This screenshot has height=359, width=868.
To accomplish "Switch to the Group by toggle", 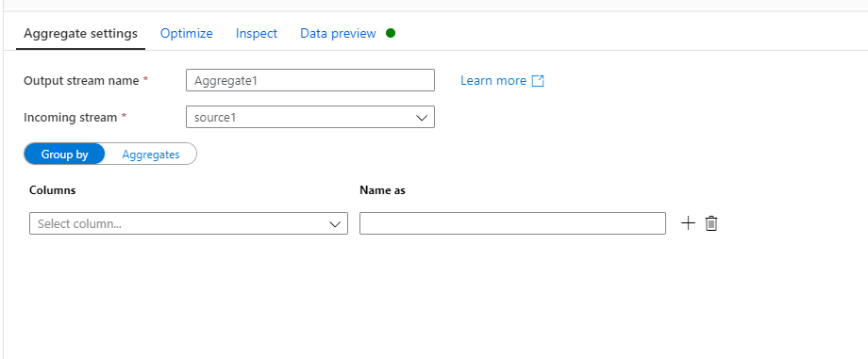I will [x=64, y=155].
